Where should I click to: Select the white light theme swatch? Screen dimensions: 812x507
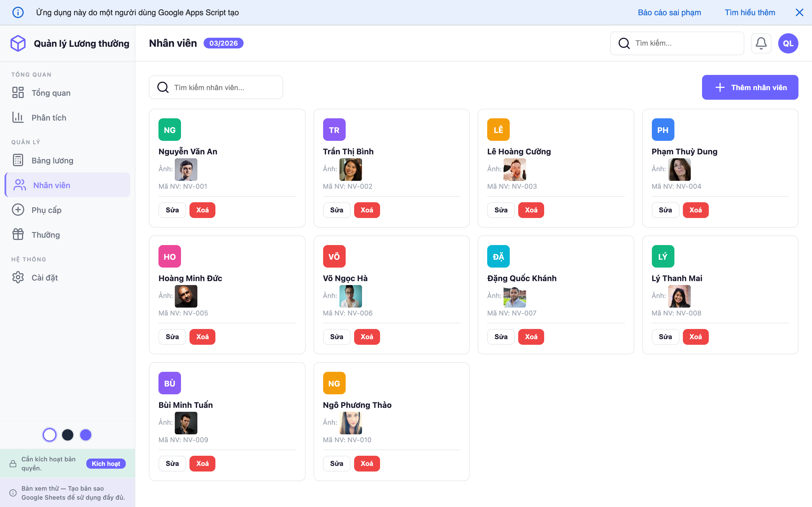pyautogui.click(x=50, y=435)
